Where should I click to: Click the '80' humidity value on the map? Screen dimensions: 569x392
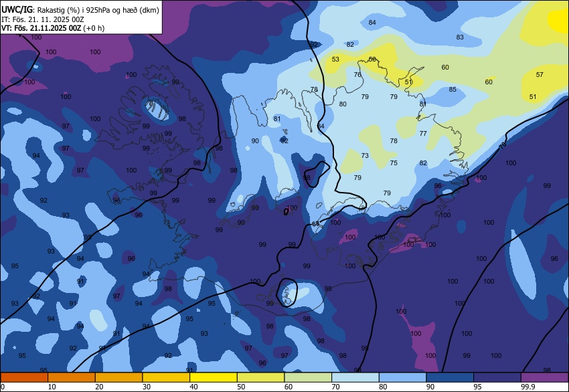coord(343,104)
